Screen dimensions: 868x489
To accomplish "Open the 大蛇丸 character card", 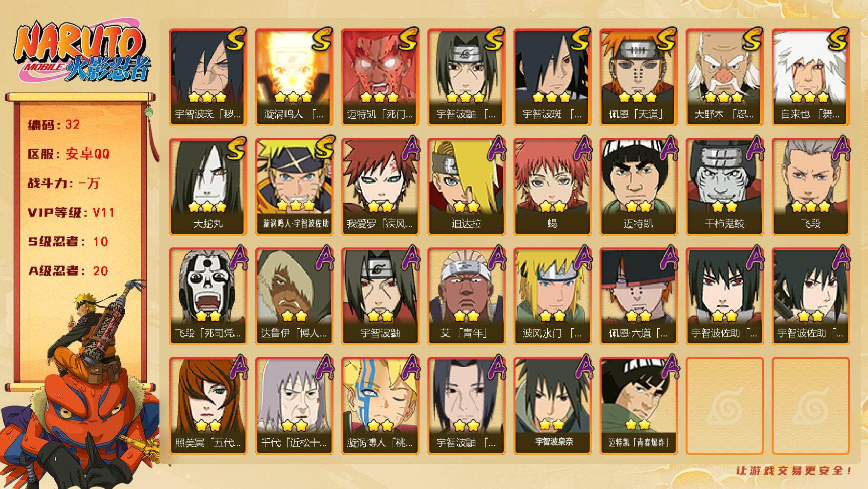I will (x=208, y=187).
